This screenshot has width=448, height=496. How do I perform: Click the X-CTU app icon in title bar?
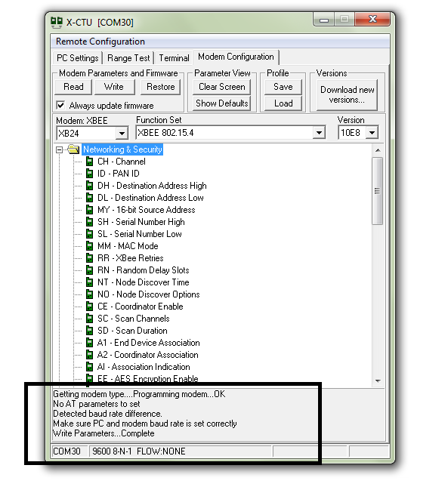(x=57, y=23)
